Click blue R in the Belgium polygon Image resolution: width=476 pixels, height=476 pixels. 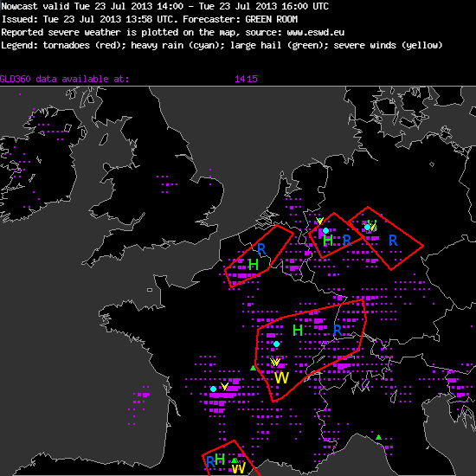[261, 249]
